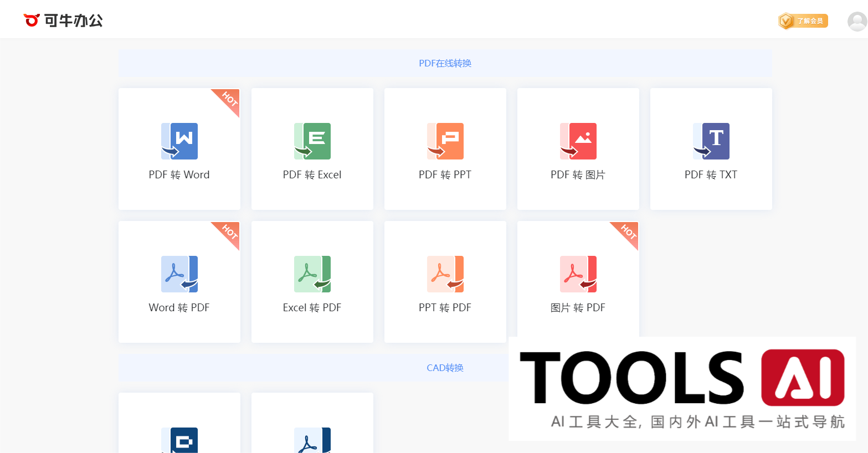Open the user avatar profile
The height and width of the screenshot is (453, 868).
pos(857,22)
